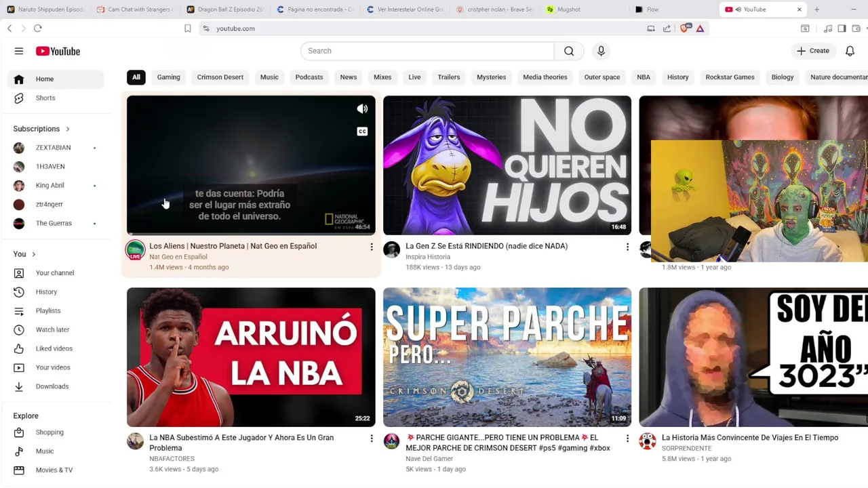Select the Outer space filter chip

tap(602, 77)
